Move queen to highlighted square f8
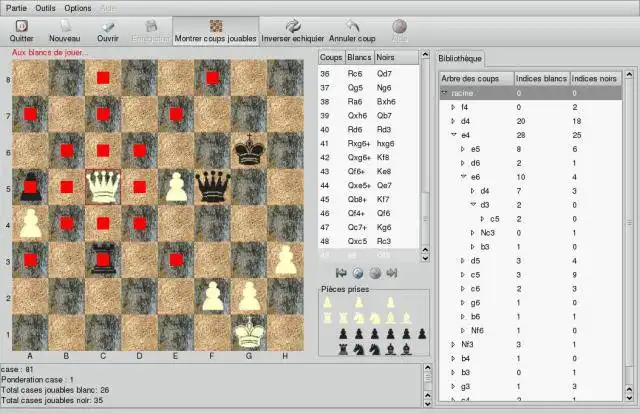Screen dimensions: 640x414 click(212, 78)
